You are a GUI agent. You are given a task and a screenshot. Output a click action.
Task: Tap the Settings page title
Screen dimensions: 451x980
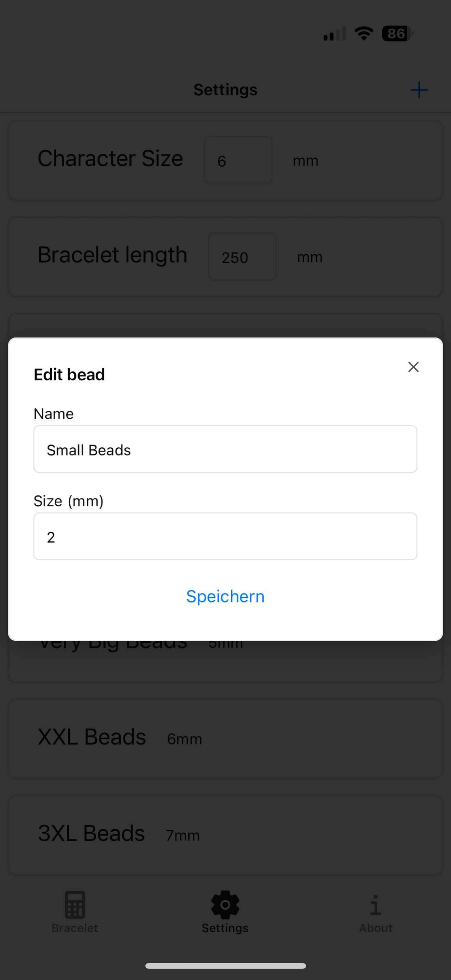pos(225,90)
